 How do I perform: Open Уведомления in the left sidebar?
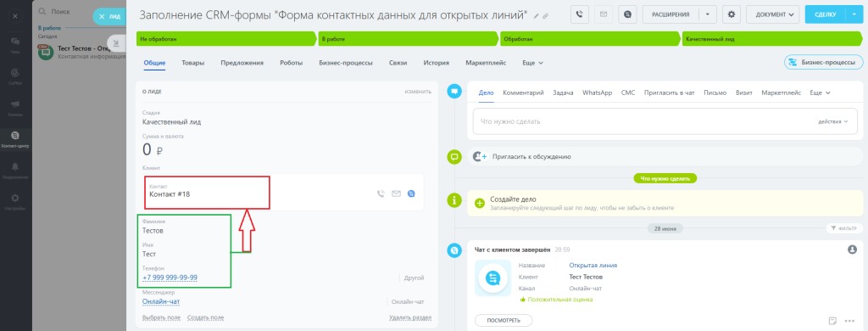[x=15, y=170]
